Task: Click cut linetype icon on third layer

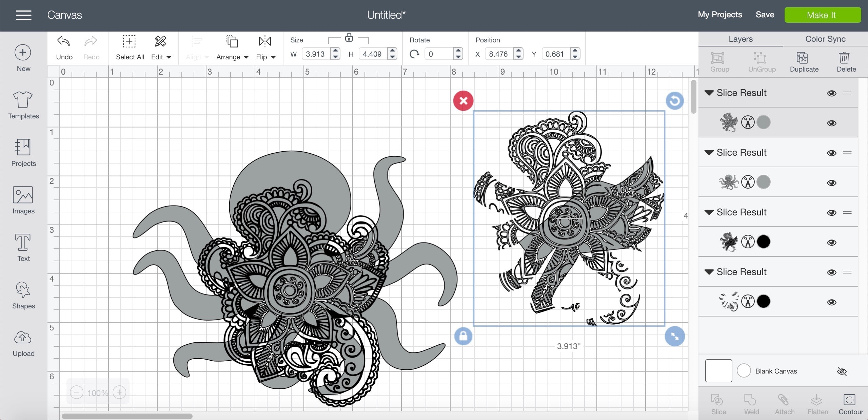Action: coord(748,242)
